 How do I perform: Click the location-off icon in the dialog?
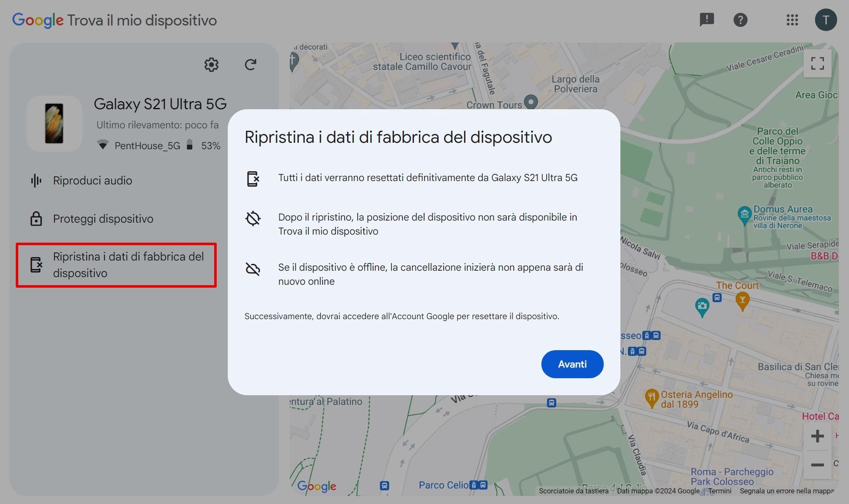(x=253, y=218)
